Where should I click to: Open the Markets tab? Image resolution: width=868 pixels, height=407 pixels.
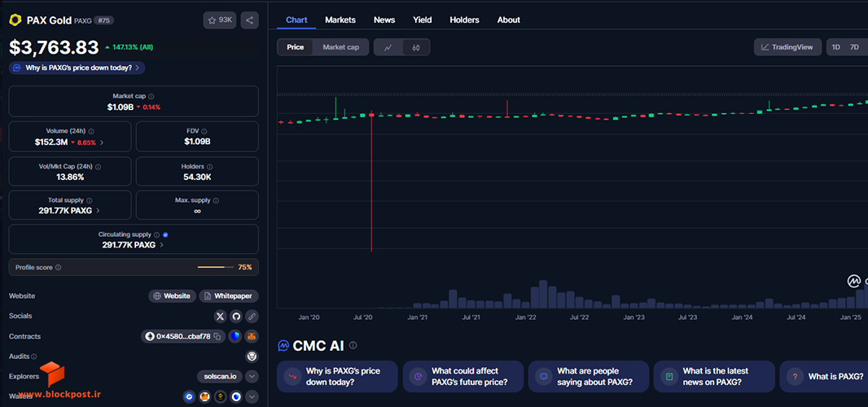(x=340, y=20)
